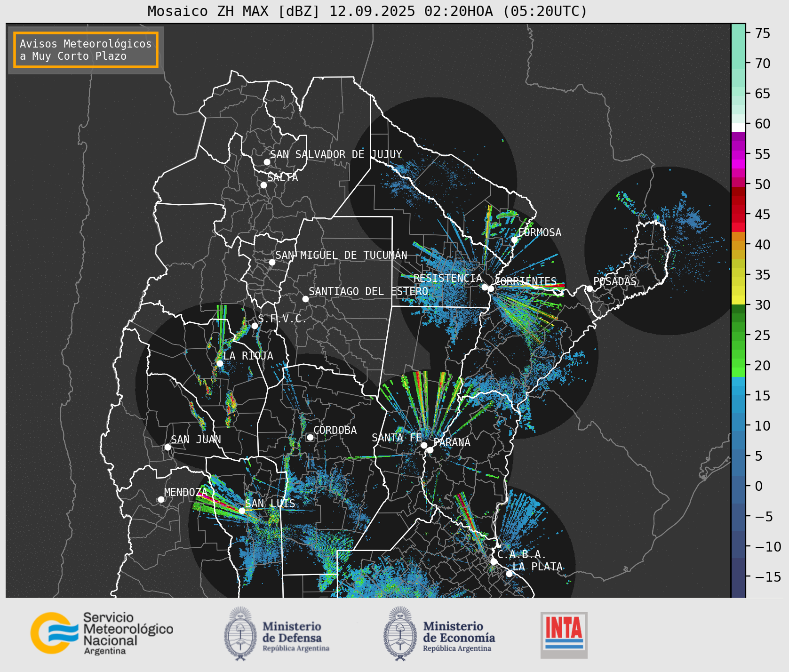Click the RESISTENCIA city marker

[x=485, y=287]
